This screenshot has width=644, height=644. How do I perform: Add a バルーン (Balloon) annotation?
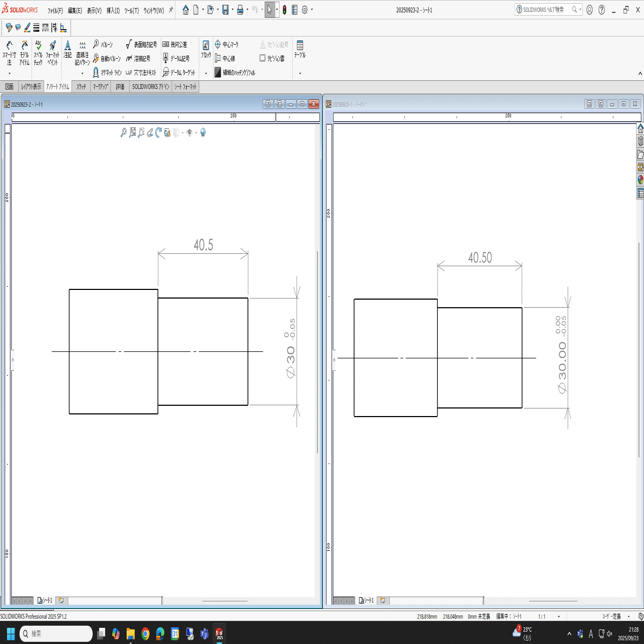[x=107, y=45]
